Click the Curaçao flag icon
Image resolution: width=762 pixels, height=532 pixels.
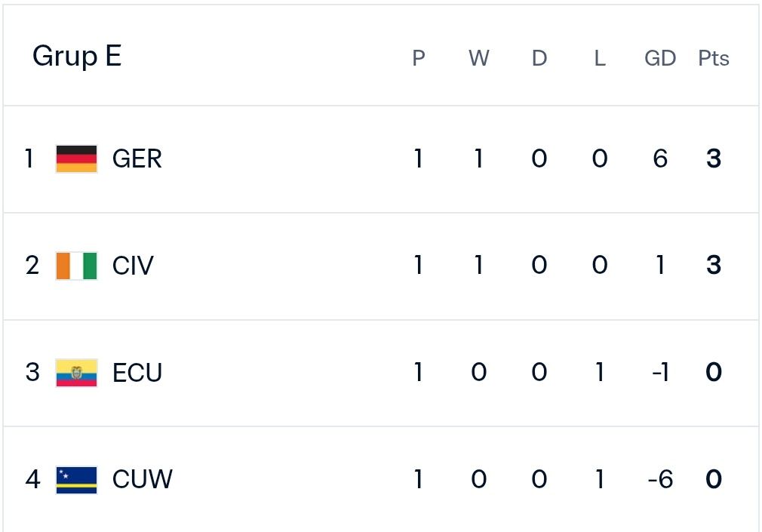click(x=76, y=479)
